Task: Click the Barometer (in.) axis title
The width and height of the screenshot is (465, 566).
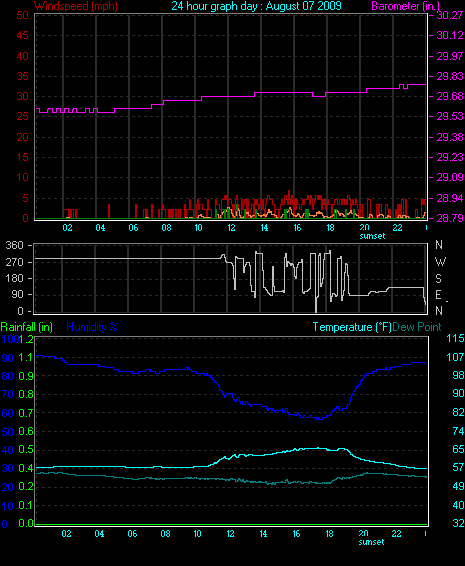Action: [x=405, y=6]
